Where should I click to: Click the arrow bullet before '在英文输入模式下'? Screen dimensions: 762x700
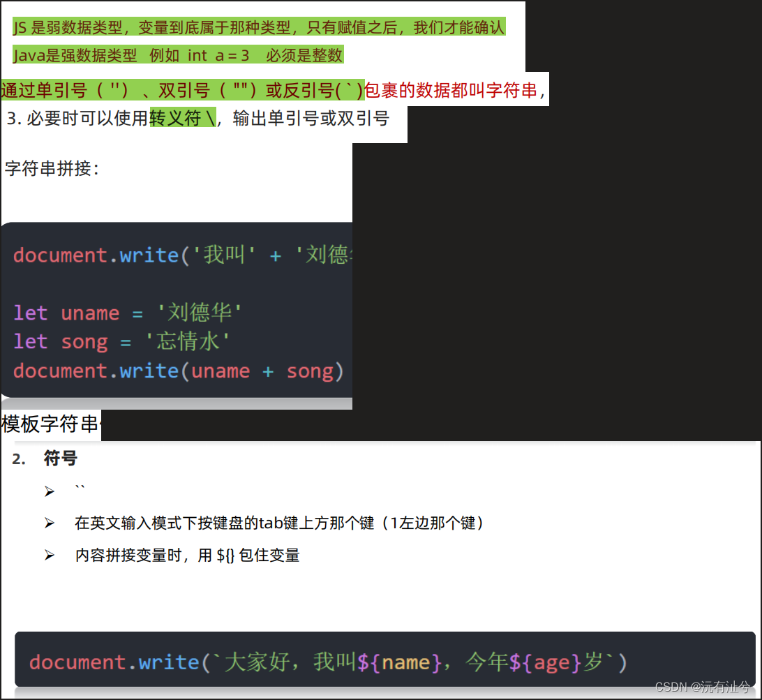(49, 523)
